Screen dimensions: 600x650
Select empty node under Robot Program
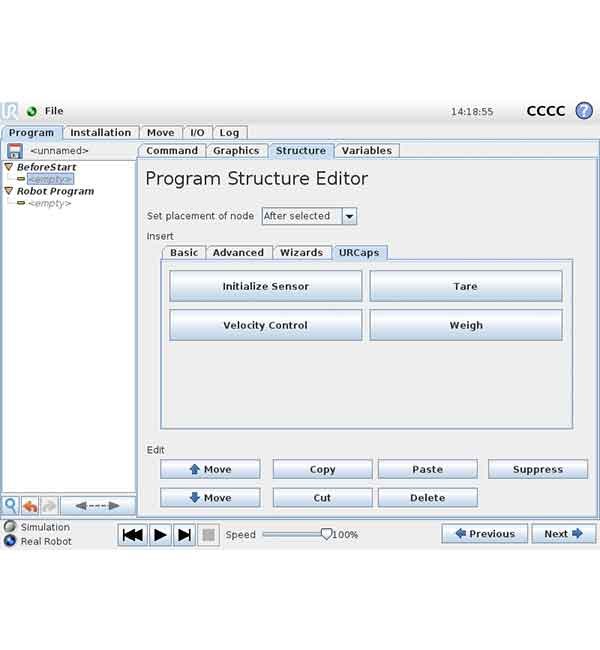point(50,204)
